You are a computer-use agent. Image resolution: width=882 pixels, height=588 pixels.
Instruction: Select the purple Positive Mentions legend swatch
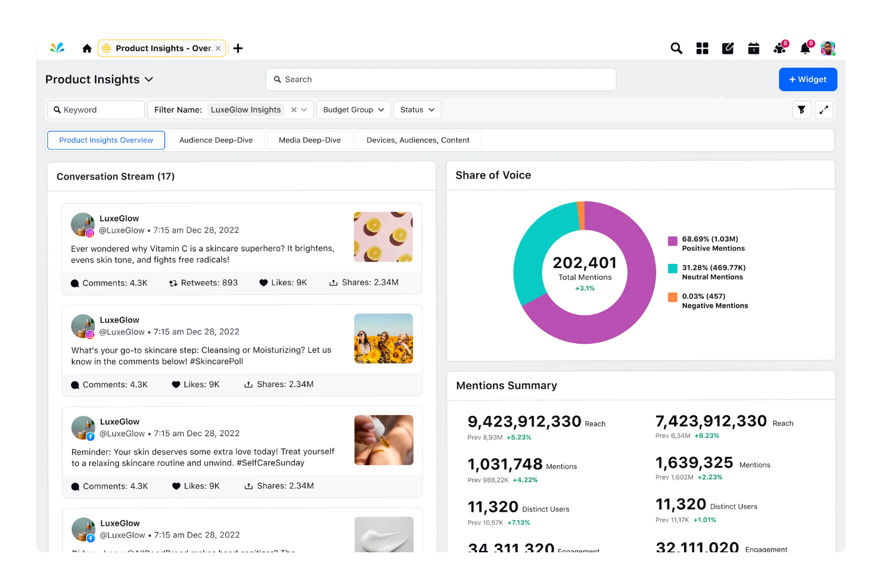coord(672,241)
